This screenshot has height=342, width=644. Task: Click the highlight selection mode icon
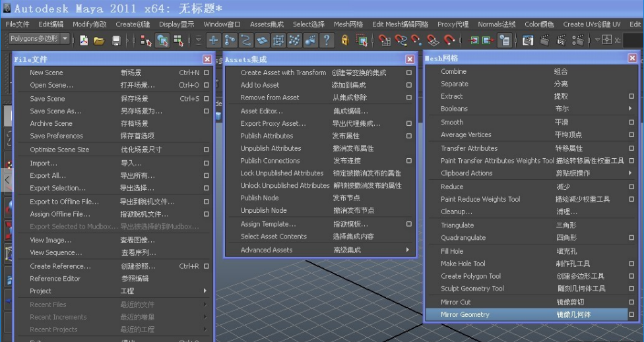click(362, 40)
